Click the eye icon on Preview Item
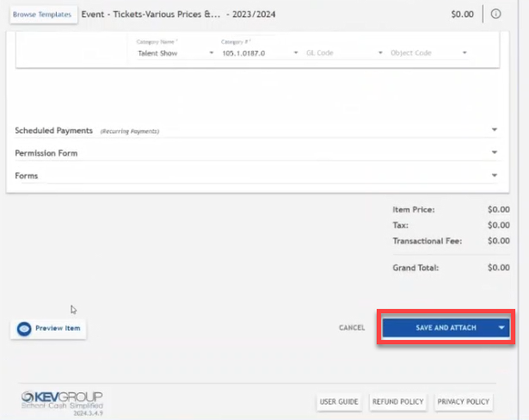The height and width of the screenshot is (420, 529). point(24,329)
